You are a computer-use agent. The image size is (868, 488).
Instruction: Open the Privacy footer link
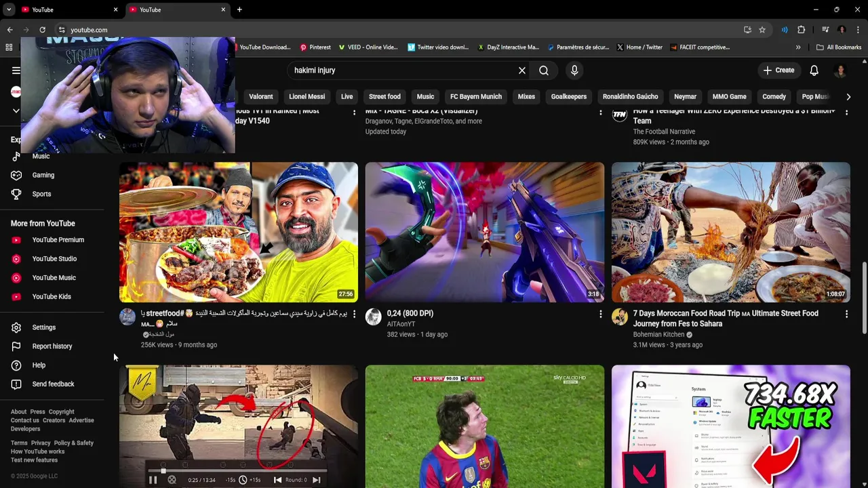(x=41, y=443)
